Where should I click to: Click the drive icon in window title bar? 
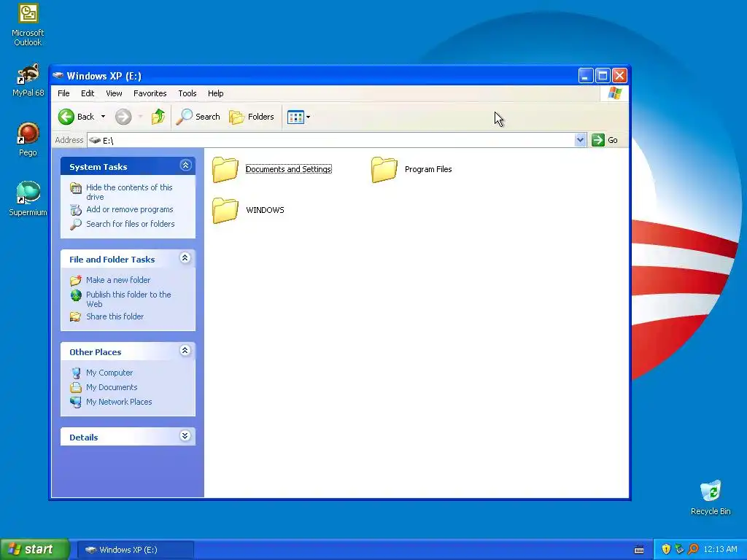pyautogui.click(x=58, y=75)
